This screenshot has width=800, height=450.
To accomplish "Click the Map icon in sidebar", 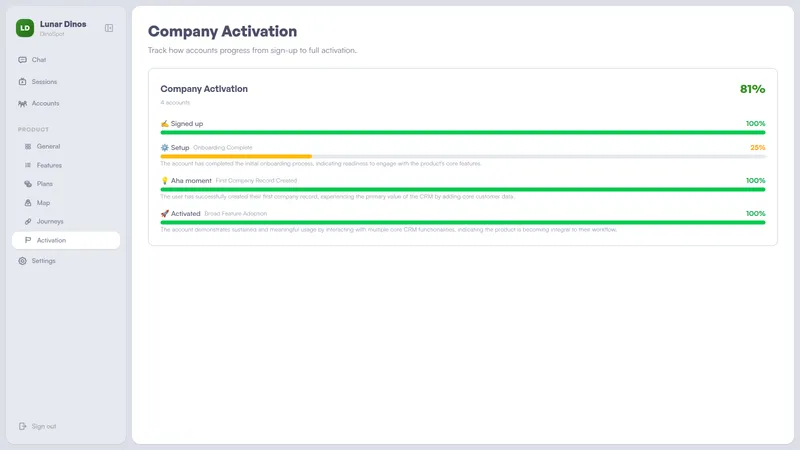I will pyautogui.click(x=28, y=203).
